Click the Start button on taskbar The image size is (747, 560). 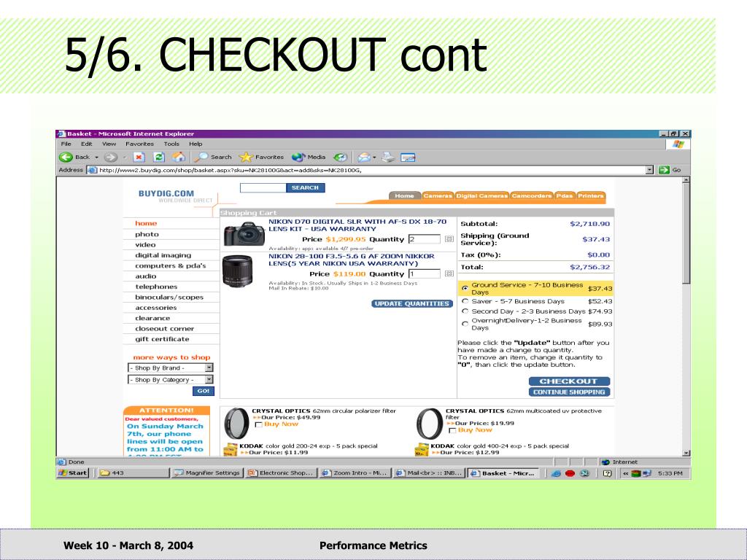72,472
